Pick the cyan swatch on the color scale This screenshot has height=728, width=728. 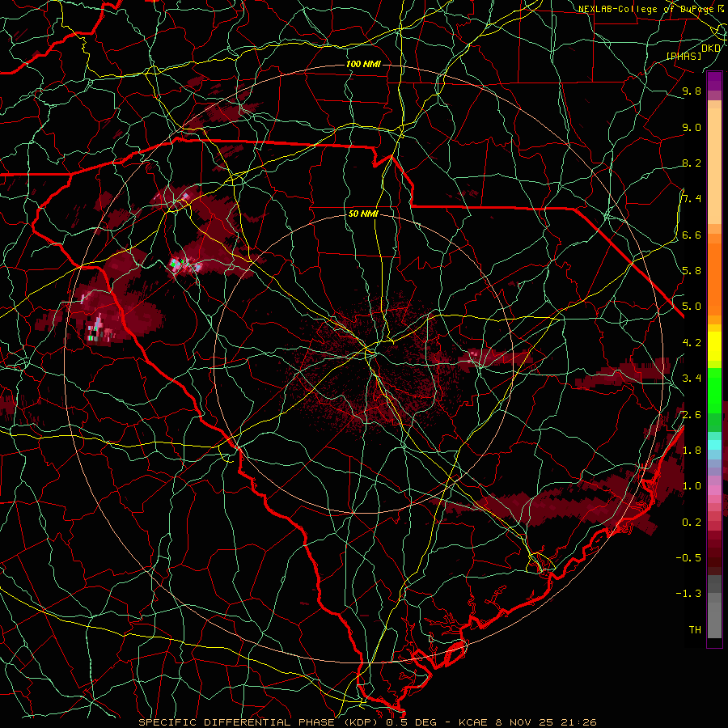714,445
